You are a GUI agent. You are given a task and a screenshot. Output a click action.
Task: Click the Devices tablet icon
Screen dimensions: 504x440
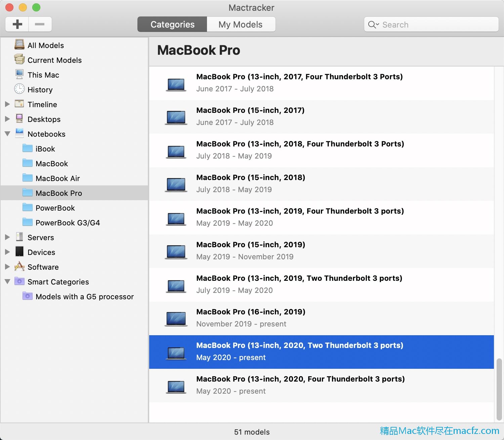[x=19, y=252]
